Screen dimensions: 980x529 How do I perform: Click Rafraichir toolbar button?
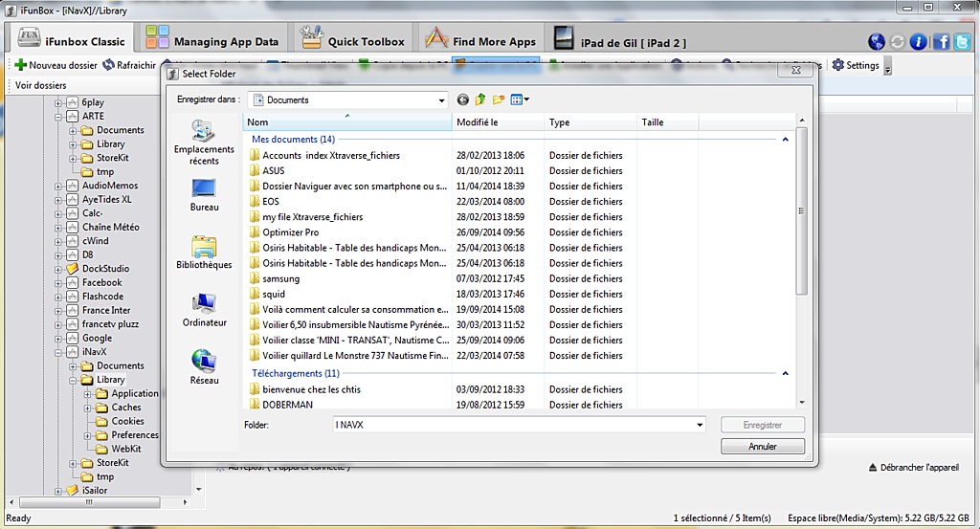pyautogui.click(x=129, y=65)
